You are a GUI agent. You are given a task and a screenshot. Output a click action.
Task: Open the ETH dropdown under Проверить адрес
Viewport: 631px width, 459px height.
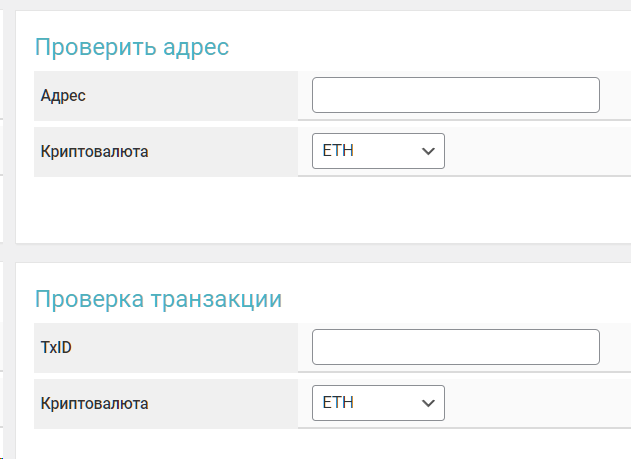377,151
